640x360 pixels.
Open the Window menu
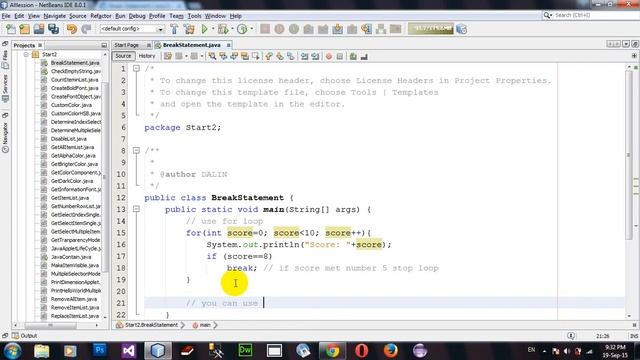pyautogui.click(x=215, y=16)
